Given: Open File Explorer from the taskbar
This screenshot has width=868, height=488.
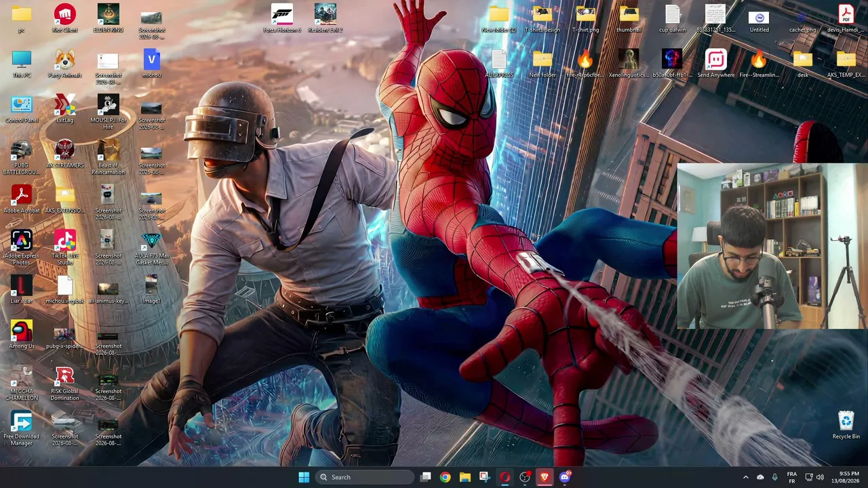Looking at the screenshot, I should [x=465, y=477].
